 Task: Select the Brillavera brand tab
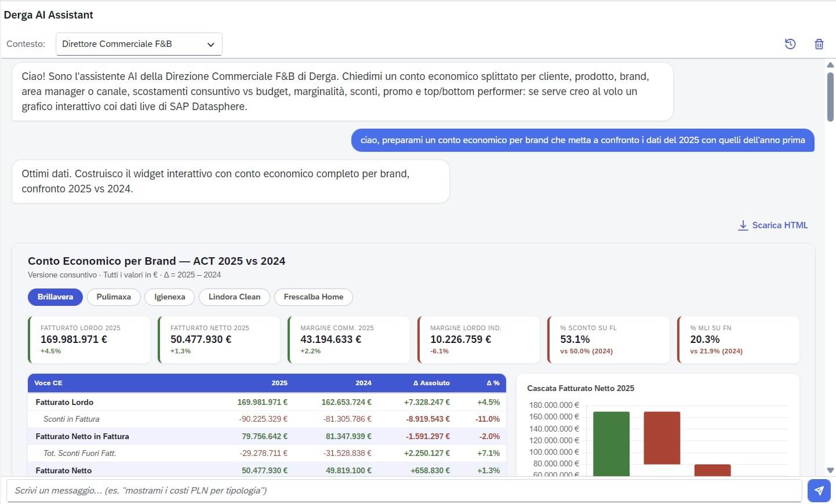coord(55,297)
